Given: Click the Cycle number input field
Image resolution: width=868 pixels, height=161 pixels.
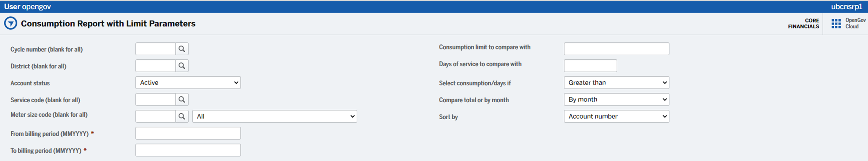Looking at the screenshot, I should click(x=156, y=49).
